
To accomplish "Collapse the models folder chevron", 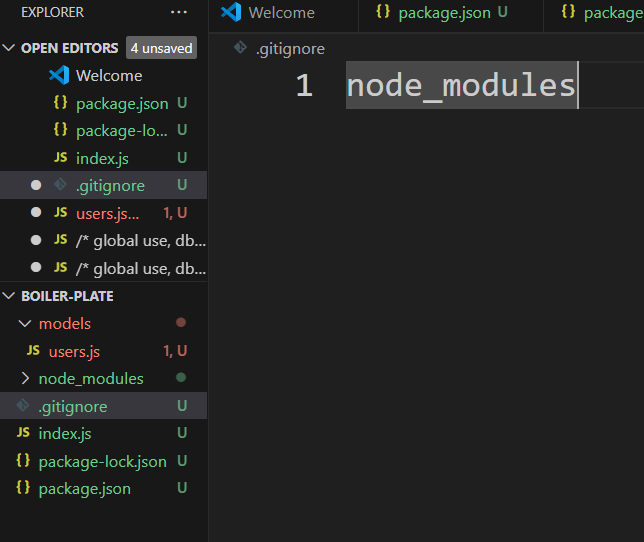I will [25, 324].
